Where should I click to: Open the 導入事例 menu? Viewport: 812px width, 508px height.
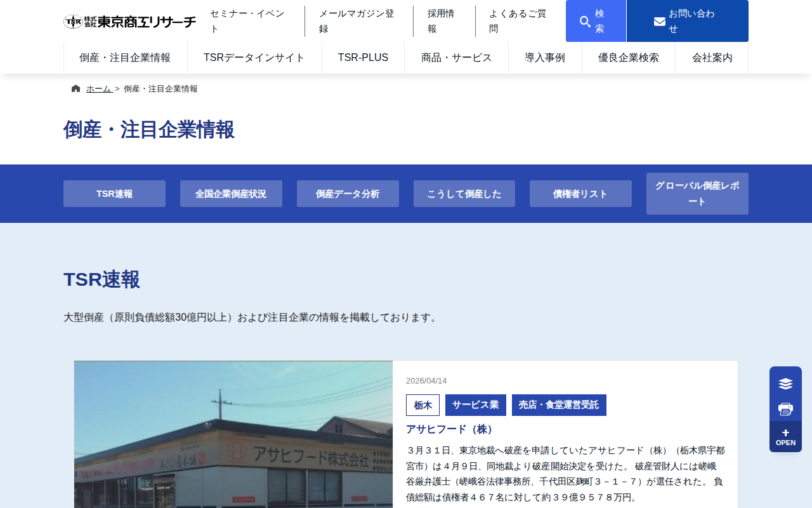(x=545, y=58)
